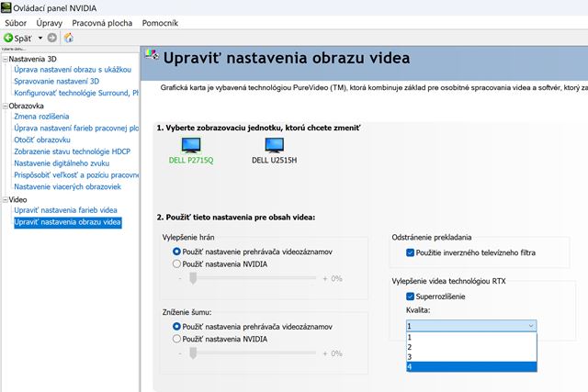Go to the home icon in toolbar

pos(69,38)
